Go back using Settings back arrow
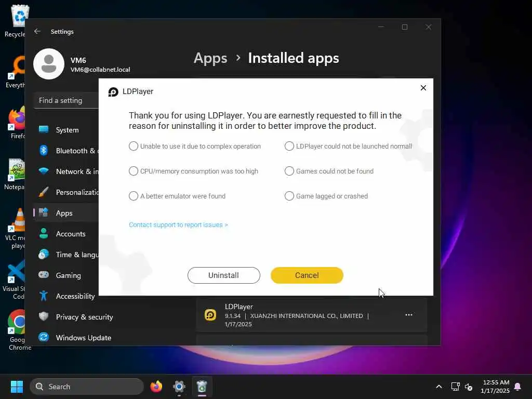This screenshot has width=532, height=399. point(37,31)
